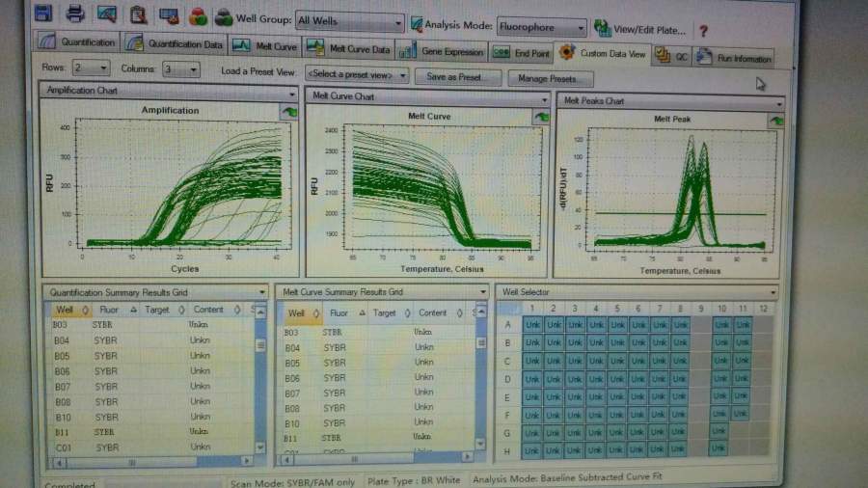868x488 pixels.
Task: Switch to the Gene Expression tab
Action: click(x=441, y=51)
